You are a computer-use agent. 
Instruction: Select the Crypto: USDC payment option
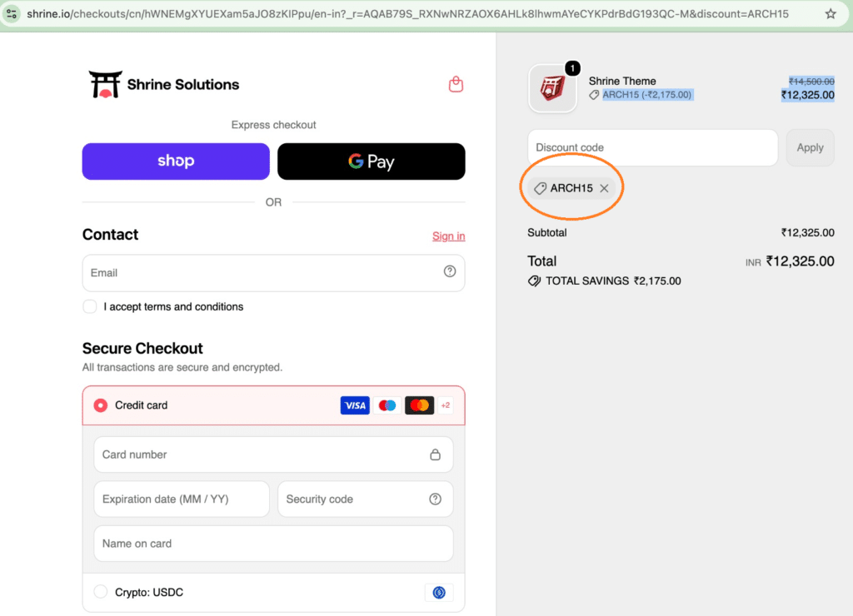[100, 592]
